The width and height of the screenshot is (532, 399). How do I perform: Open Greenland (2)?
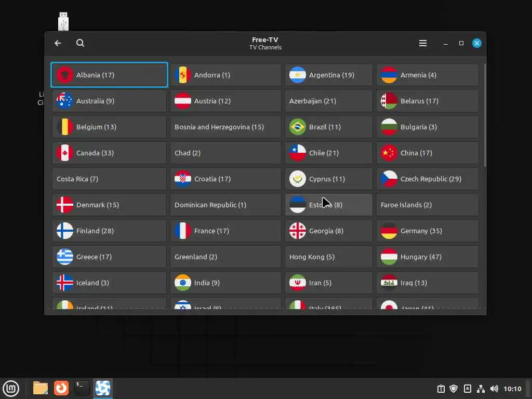(x=225, y=257)
